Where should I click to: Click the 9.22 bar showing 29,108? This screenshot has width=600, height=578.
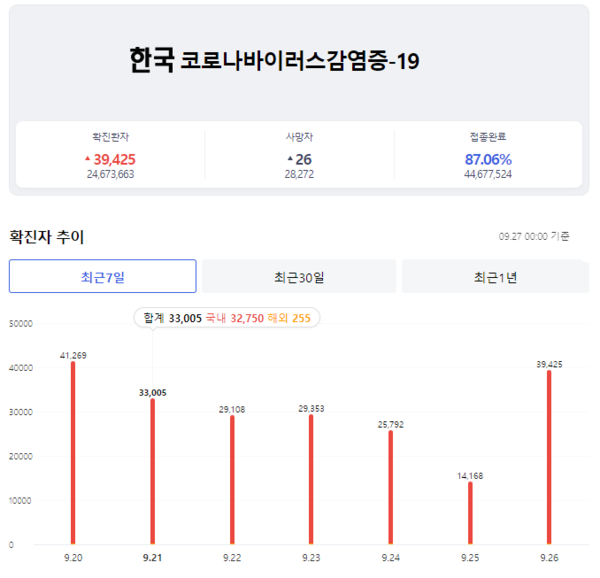(232, 480)
